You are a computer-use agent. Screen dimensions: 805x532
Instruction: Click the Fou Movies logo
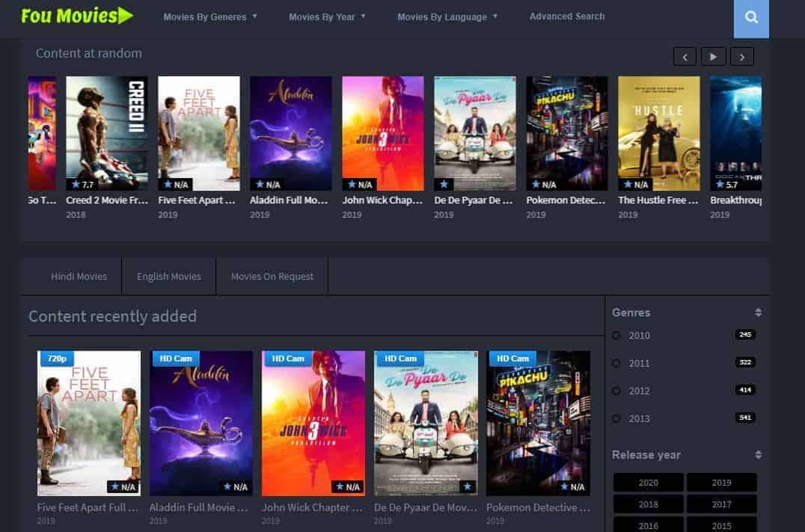(77, 16)
